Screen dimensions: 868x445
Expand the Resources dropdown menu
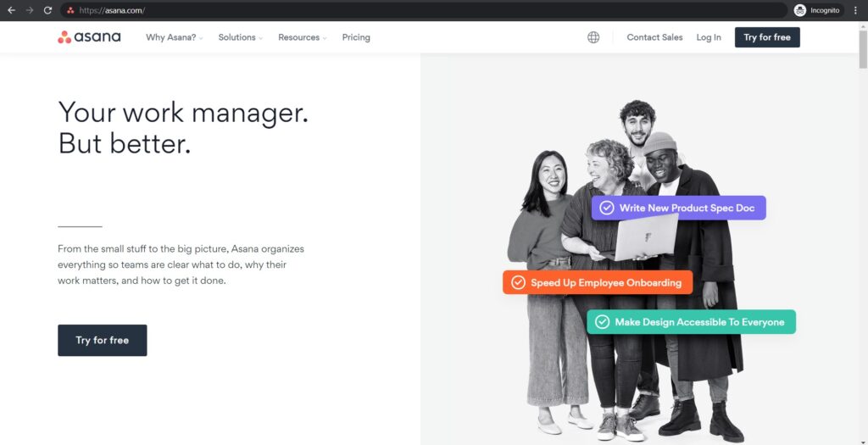coord(302,37)
